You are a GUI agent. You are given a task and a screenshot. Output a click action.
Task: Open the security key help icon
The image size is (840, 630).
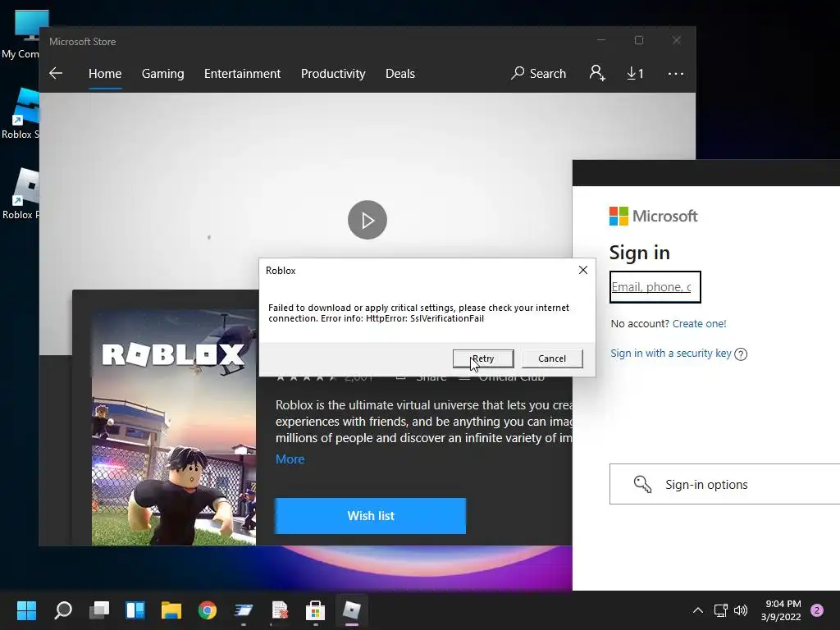(x=741, y=354)
